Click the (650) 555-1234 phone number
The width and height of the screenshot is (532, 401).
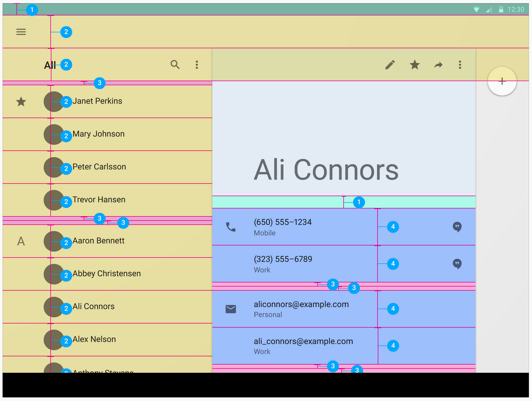point(283,222)
